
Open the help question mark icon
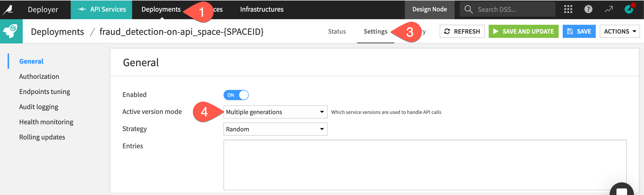pyautogui.click(x=588, y=9)
